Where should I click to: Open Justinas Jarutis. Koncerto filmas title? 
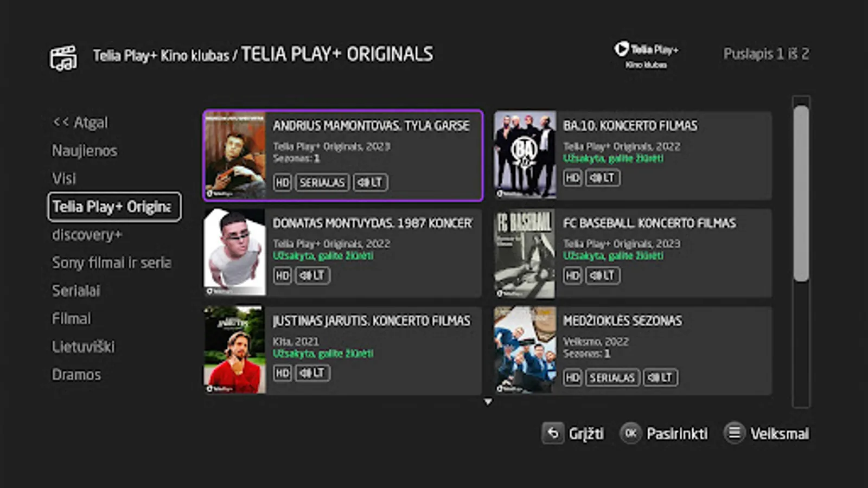pyautogui.click(x=372, y=320)
